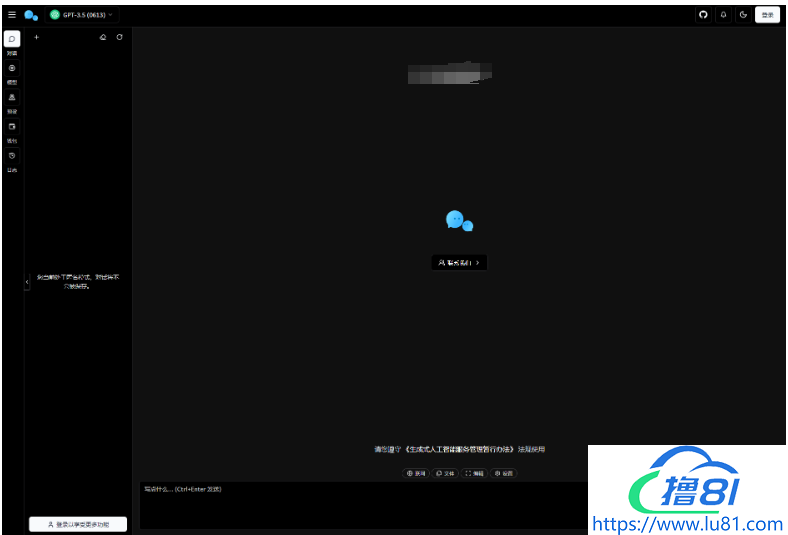Open the GitHub repository link icon
The width and height of the screenshot is (788, 535).
pos(703,15)
